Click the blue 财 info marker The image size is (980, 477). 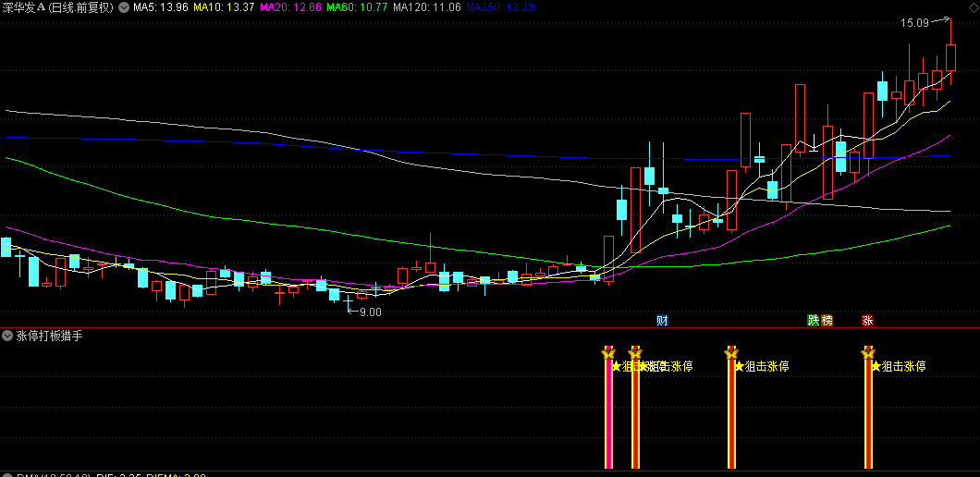click(663, 321)
